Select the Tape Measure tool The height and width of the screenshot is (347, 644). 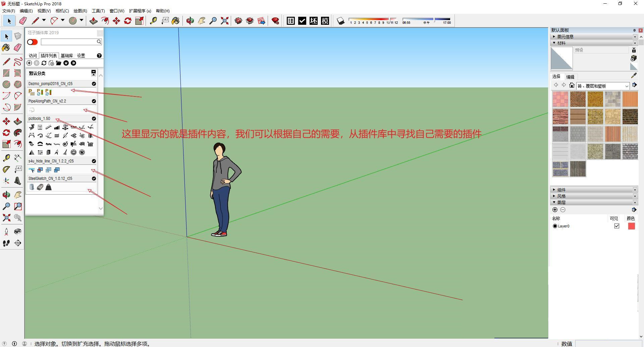tap(153, 21)
